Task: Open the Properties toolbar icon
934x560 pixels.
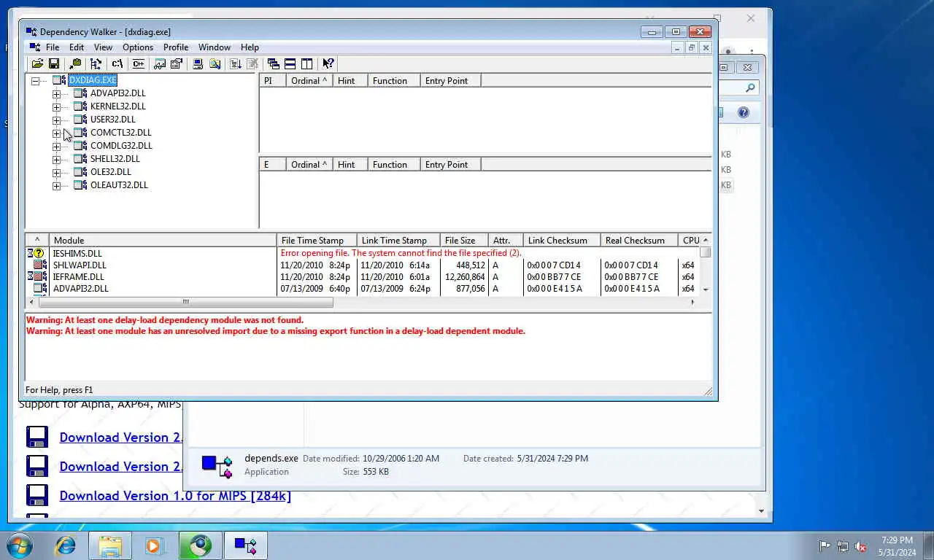Action: coord(176,64)
